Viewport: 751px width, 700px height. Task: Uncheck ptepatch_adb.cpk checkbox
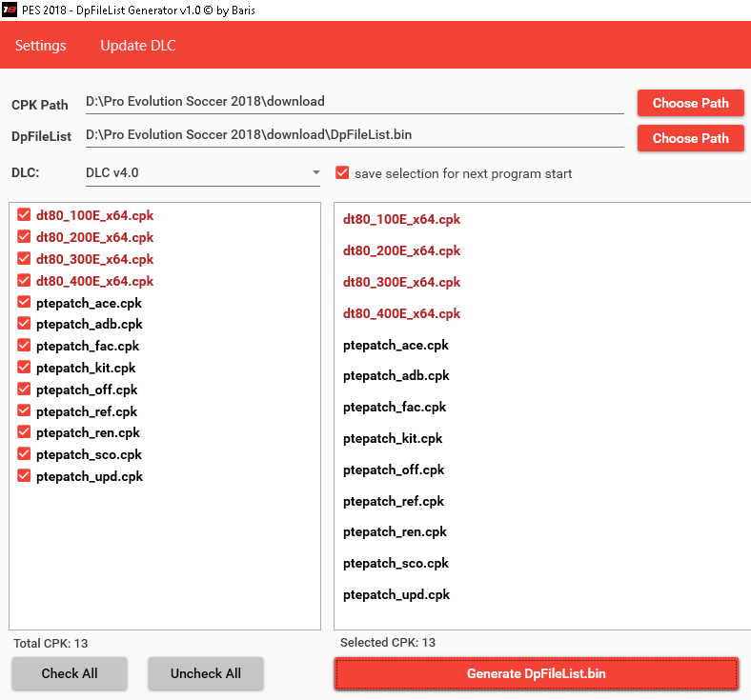tap(24, 324)
